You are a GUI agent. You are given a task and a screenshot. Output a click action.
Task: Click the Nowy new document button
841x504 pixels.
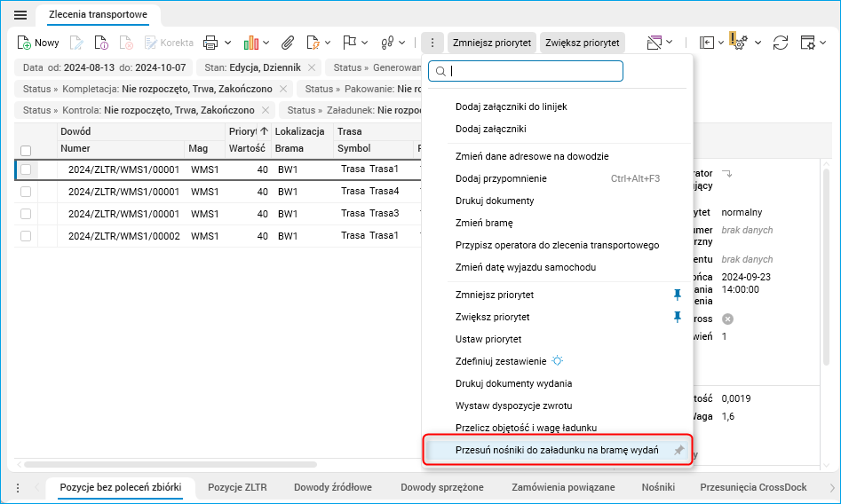point(38,43)
